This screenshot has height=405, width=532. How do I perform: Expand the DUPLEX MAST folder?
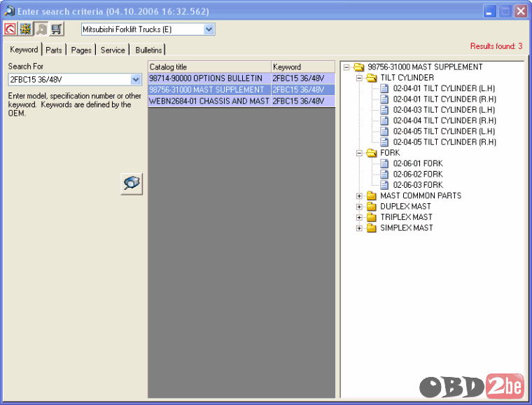359,207
